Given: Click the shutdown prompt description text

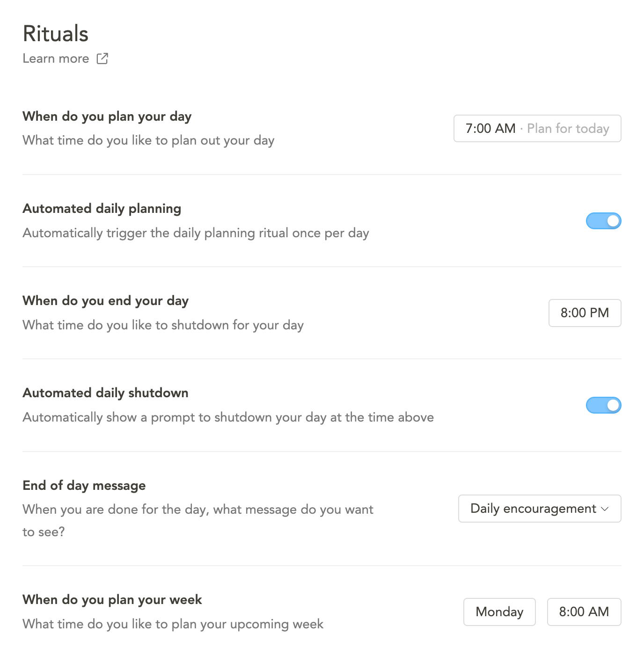Looking at the screenshot, I should 228,417.
